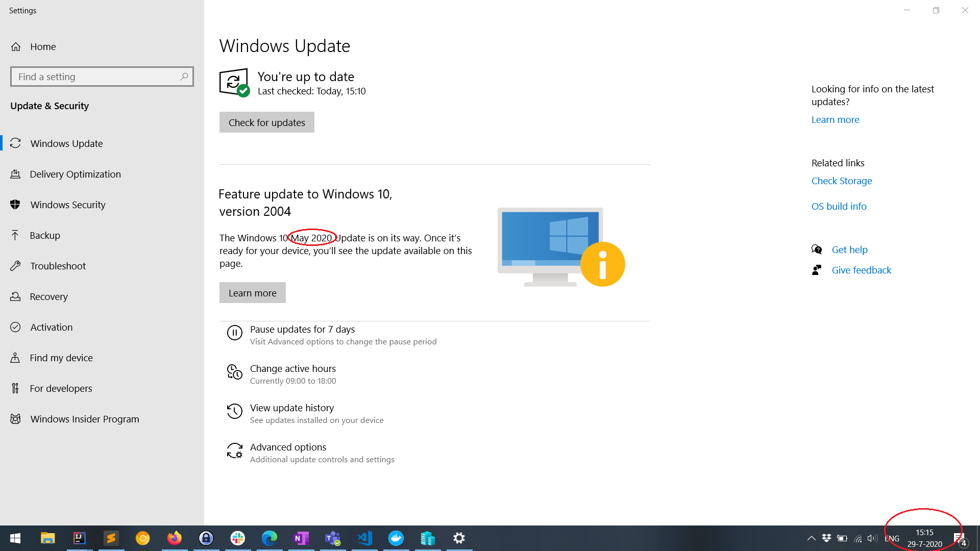Click Check for updates button
The height and width of the screenshot is (551, 980).
tap(267, 122)
